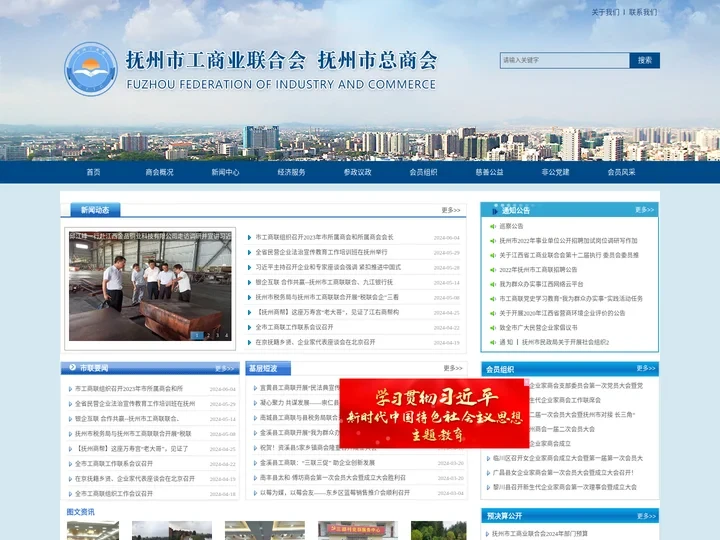Go to 首页 in navigation bar
The height and width of the screenshot is (540, 720).
pyautogui.click(x=93, y=172)
